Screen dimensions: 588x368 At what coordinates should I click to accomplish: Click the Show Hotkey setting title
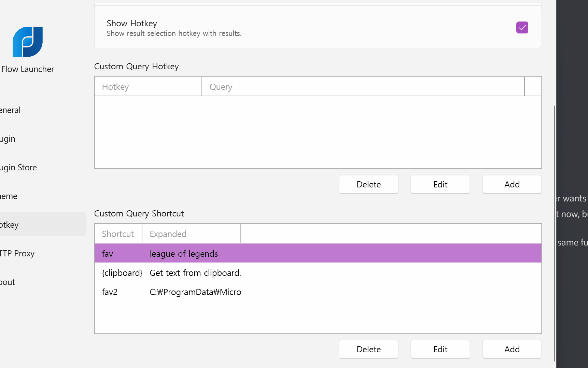pos(132,23)
